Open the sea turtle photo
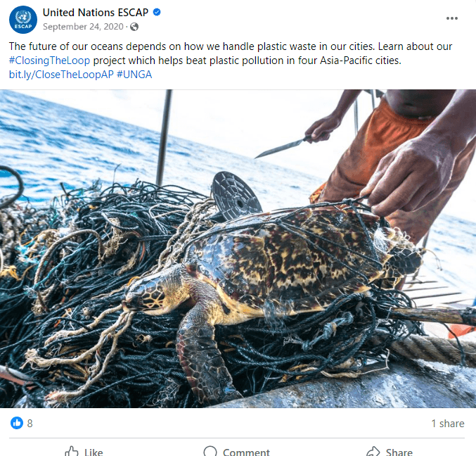This screenshot has height=456, width=476. pyautogui.click(x=238, y=248)
